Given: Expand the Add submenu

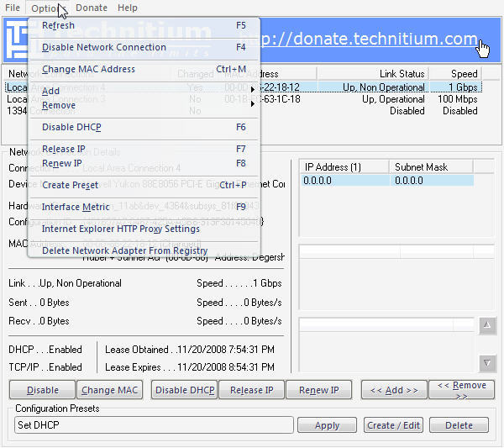Looking at the screenshot, I should pyautogui.click(x=144, y=91).
